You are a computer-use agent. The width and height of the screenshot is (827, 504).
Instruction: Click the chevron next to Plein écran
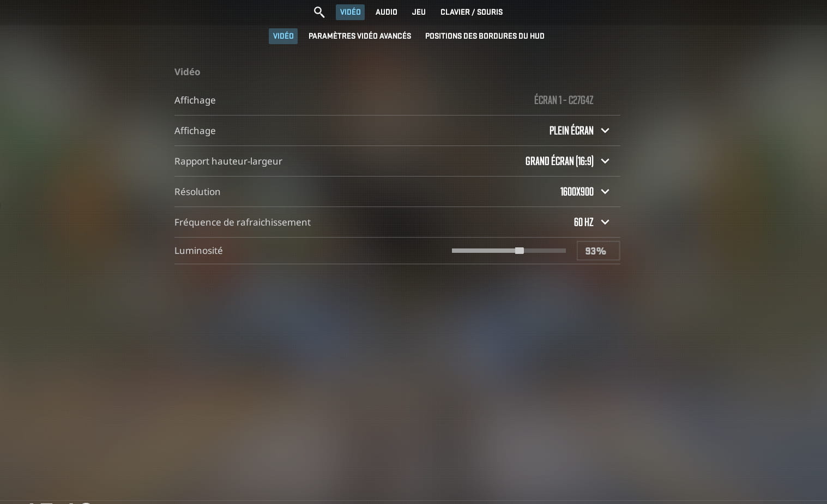click(605, 131)
